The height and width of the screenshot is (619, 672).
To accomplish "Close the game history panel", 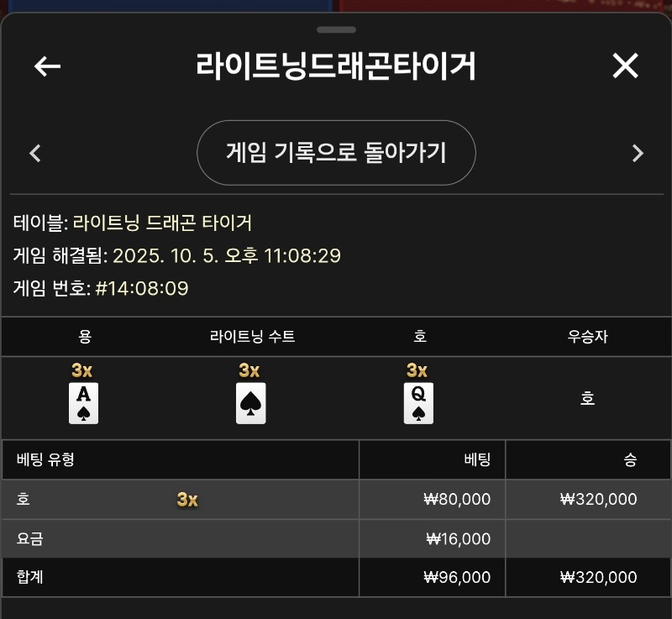I will pos(625,66).
